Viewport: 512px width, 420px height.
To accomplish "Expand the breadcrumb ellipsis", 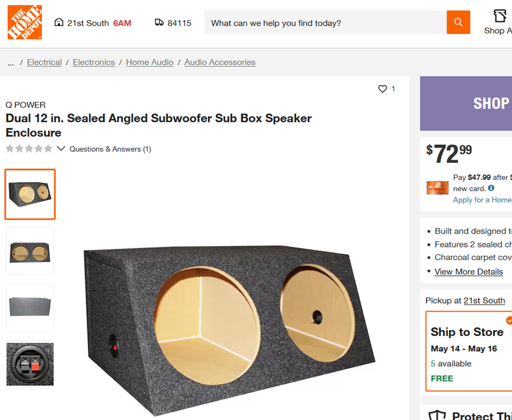I will [x=11, y=62].
